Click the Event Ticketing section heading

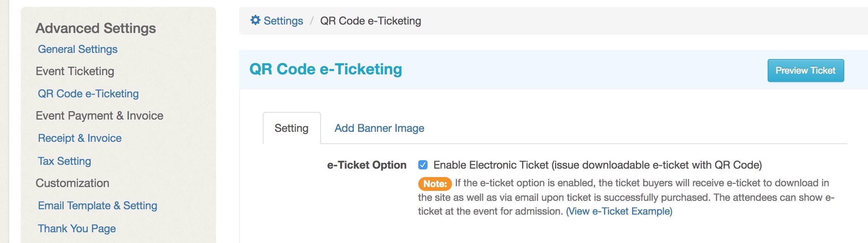75,71
